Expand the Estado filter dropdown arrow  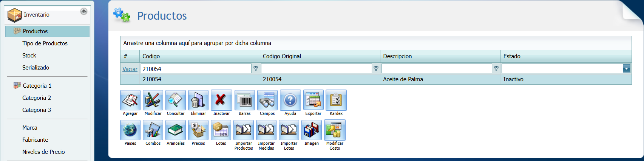click(626, 68)
